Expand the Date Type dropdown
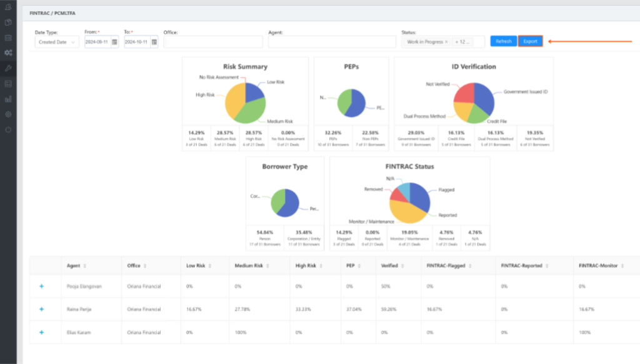640x364 pixels. [x=57, y=42]
